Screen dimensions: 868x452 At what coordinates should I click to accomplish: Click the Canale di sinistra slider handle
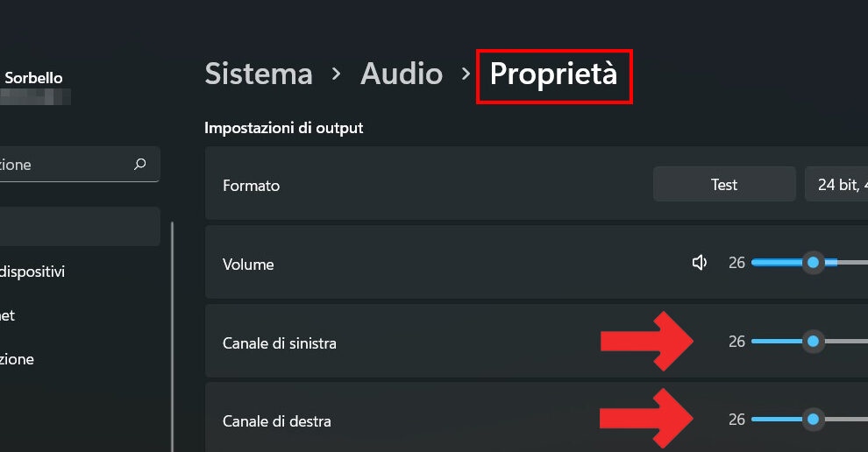814,341
